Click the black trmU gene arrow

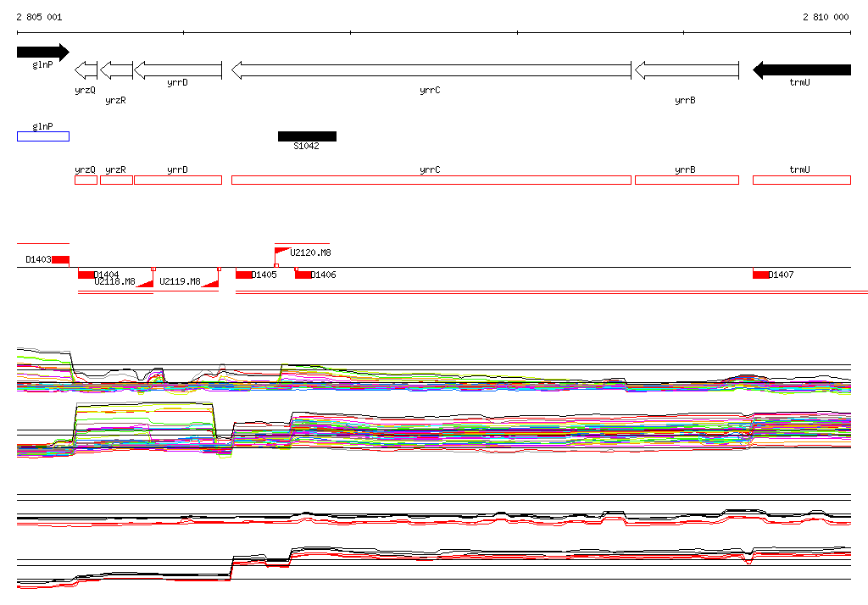tap(802, 70)
